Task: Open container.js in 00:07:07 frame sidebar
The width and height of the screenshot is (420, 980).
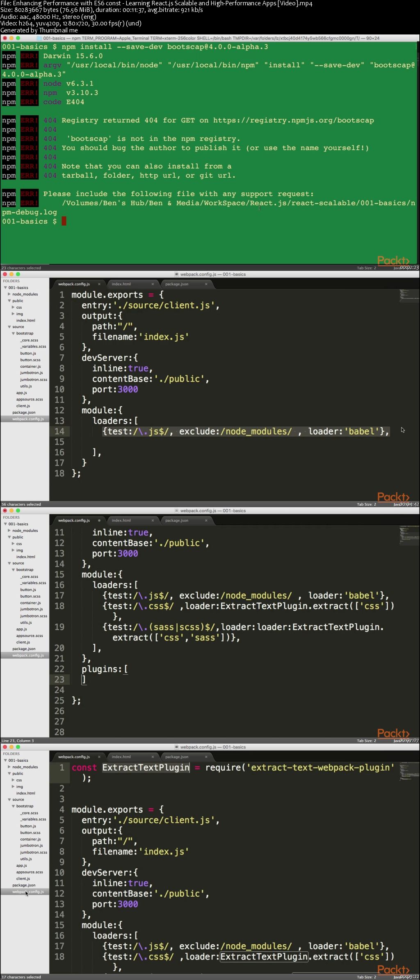Action: (30, 603)
